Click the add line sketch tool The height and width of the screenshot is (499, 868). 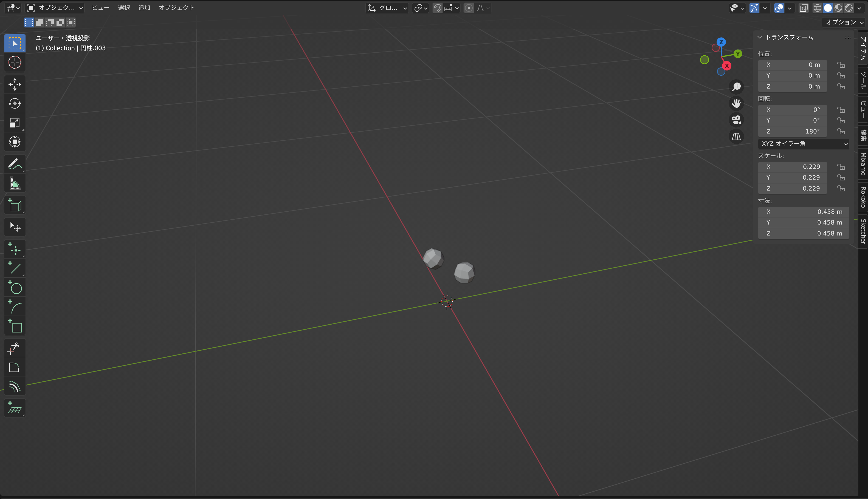click(x=15, y=268)
